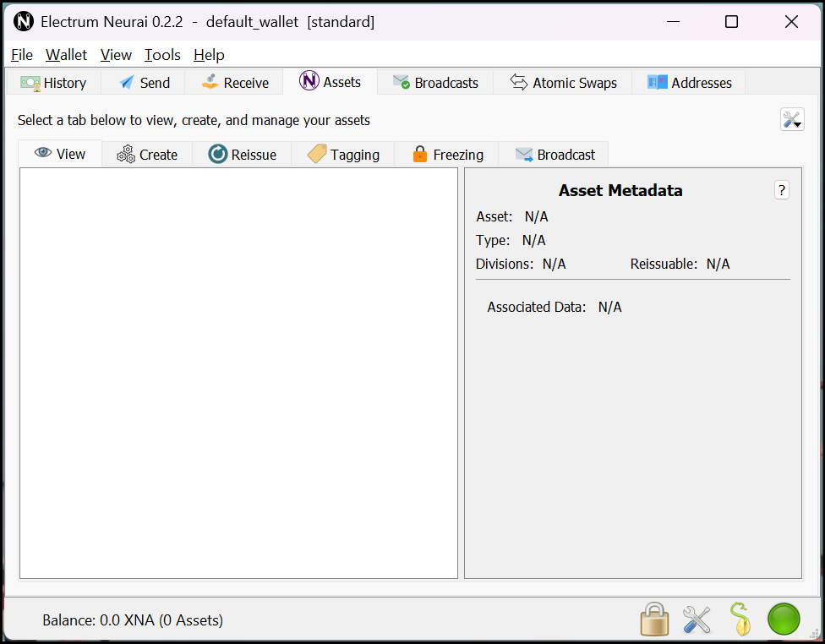The image size is (825, 644).
Task: Open the Wallet menu
Action: [x=66, y=55]
